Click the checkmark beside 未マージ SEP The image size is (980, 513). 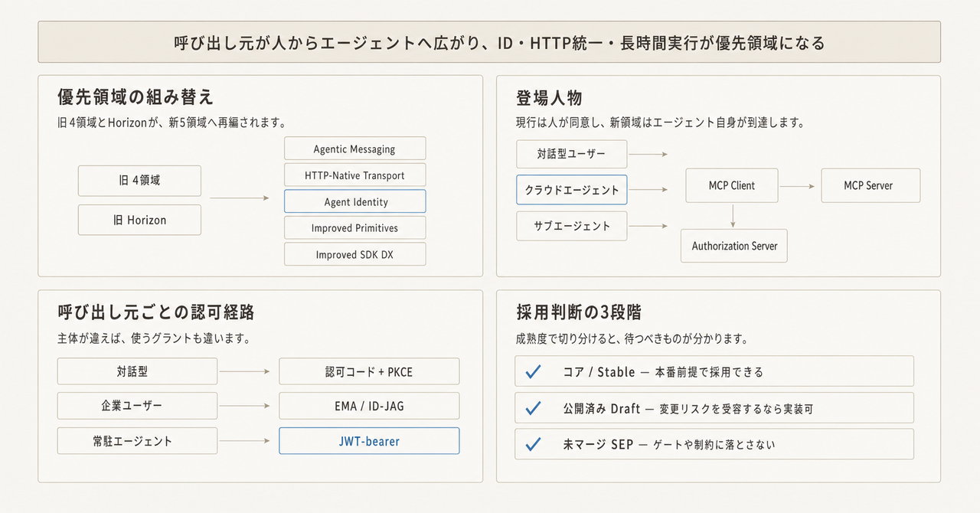point(534,444)
